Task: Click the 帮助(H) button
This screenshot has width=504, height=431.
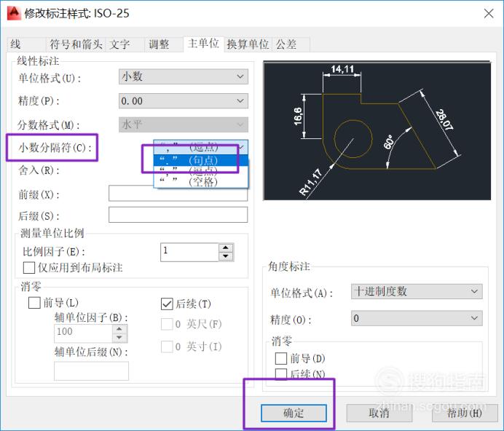Action: click(465, 413)
